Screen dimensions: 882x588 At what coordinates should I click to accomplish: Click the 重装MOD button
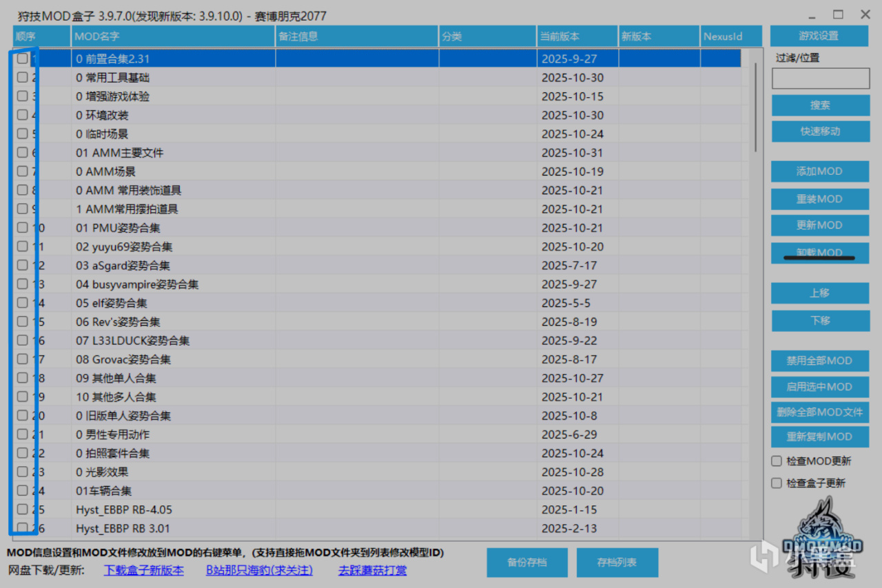click(x=820, y=199)
